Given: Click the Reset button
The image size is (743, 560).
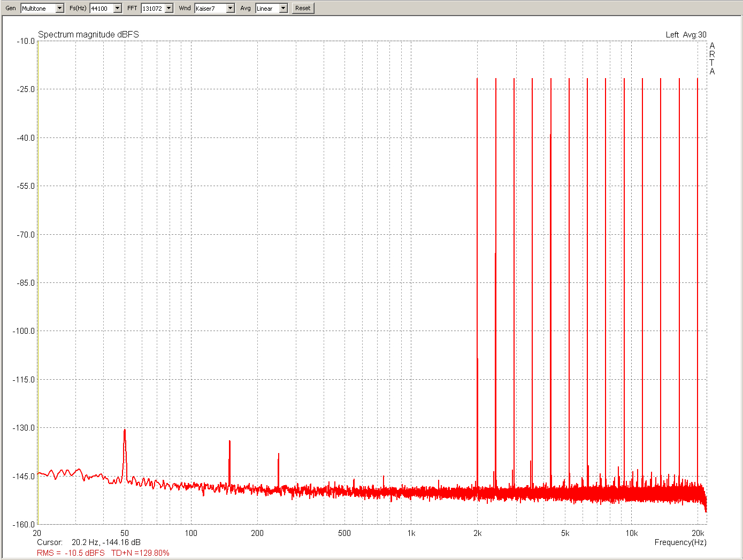Looking at the screenshot, I should pyautogui.click(x=303, y=9).
